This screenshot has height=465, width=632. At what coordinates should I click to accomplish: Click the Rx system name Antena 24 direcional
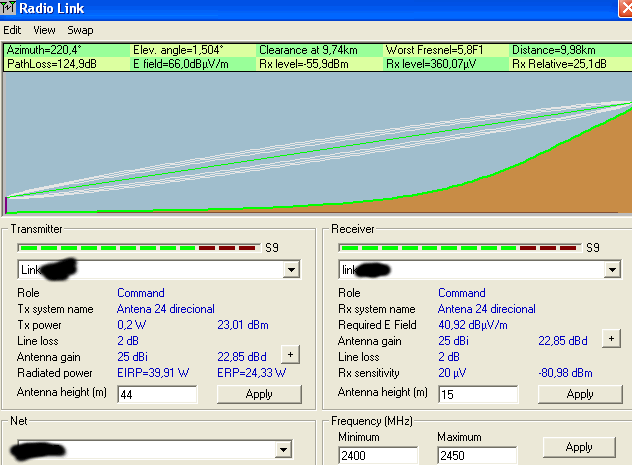(486, 309)
